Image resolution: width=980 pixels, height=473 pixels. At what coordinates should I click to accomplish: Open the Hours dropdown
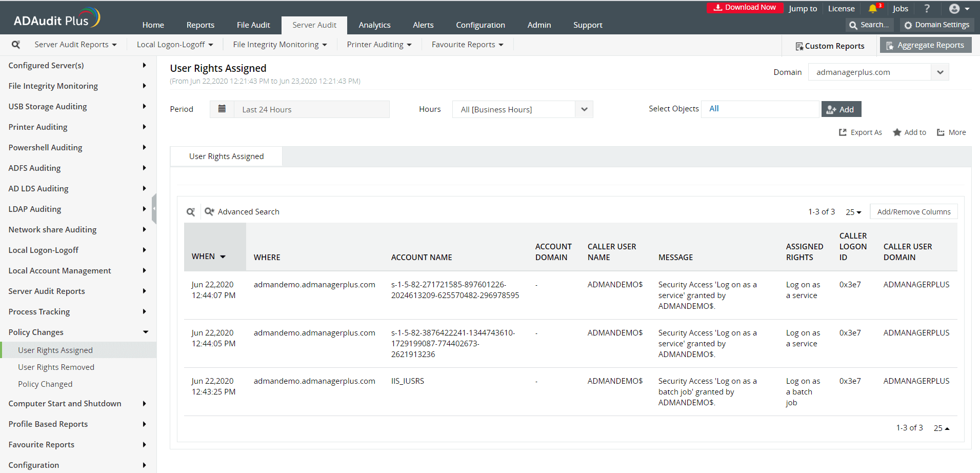click(x=584, y=109)
